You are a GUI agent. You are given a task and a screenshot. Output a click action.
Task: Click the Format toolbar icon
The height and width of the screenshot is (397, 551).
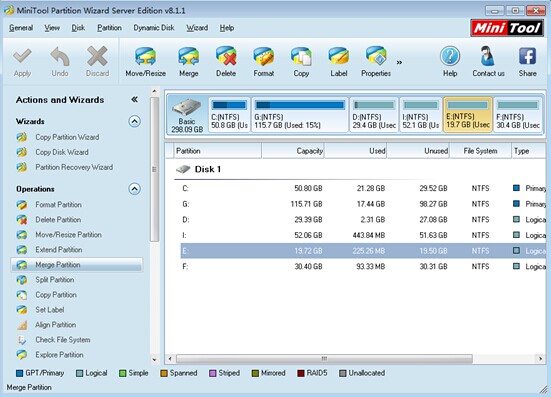(264, 62)
